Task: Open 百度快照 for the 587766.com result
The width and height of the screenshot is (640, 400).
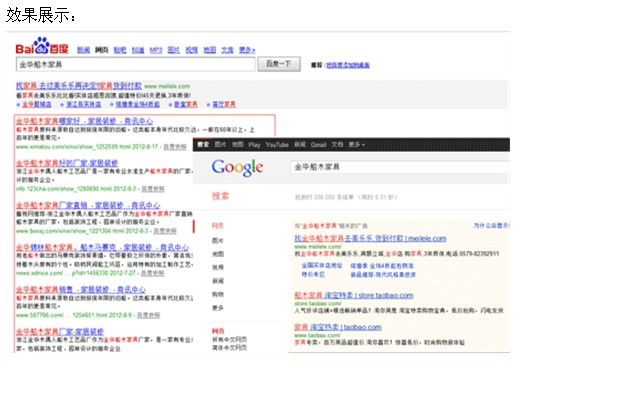Action: tap(148, 316)
